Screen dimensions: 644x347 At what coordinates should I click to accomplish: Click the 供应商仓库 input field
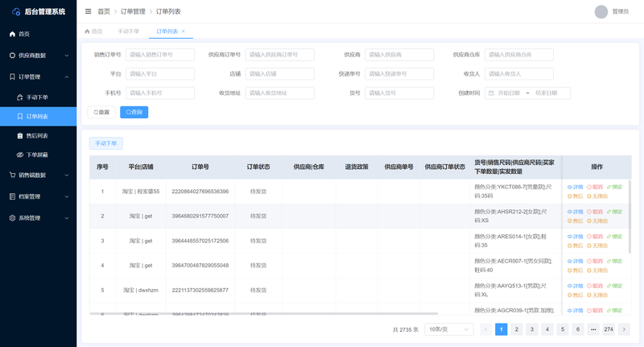(x=518, y=55)
